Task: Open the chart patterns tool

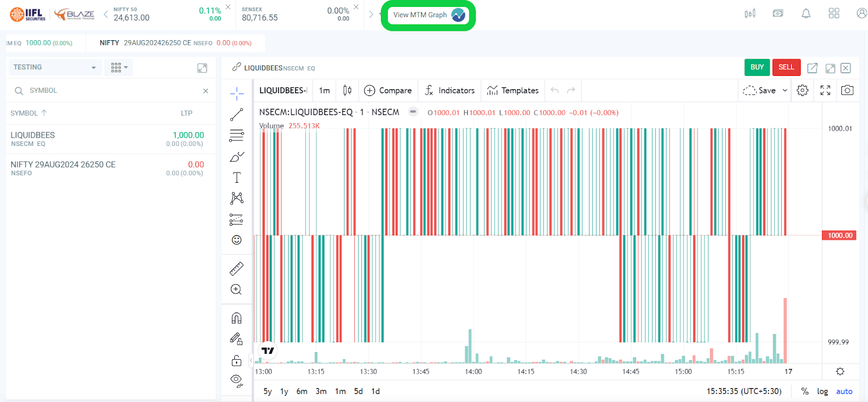Action: click(237, 198)
